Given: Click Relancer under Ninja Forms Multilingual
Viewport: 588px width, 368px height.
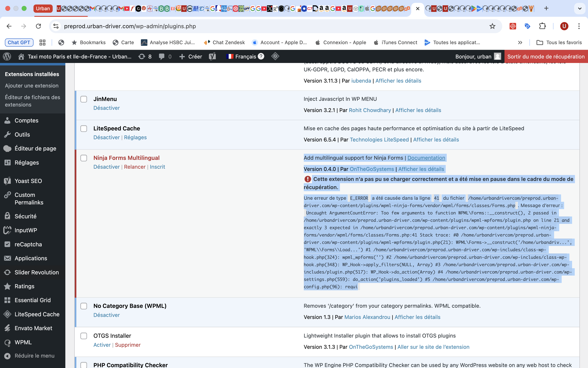Looking at the screenshot, I should coord(135,167).
